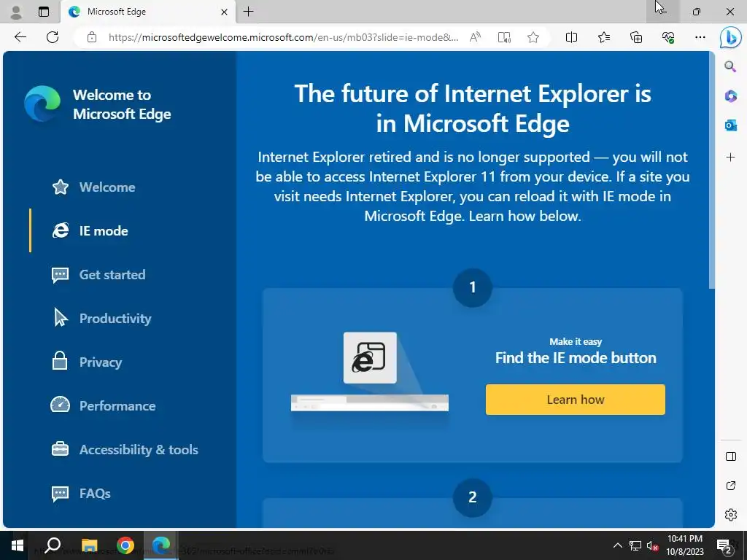Click the Edge logo beside Welcome heading
This screenshot has height=560, width=747.
(x=42, y=104)
